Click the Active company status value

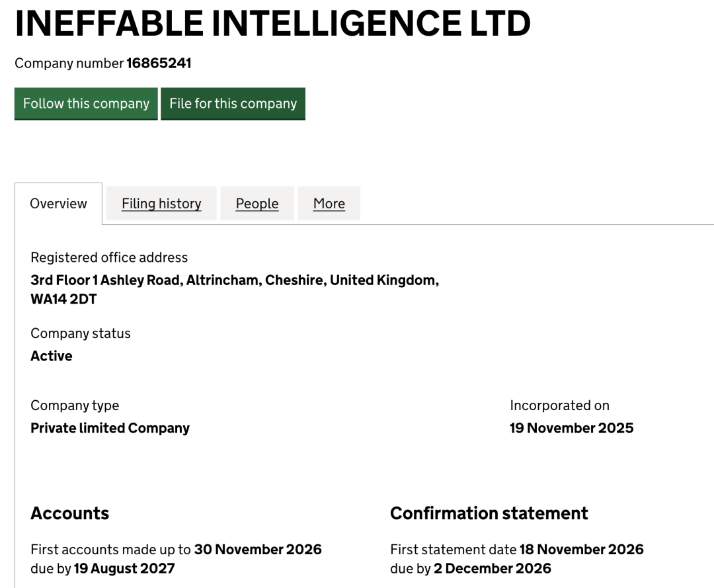click(52, 356)
